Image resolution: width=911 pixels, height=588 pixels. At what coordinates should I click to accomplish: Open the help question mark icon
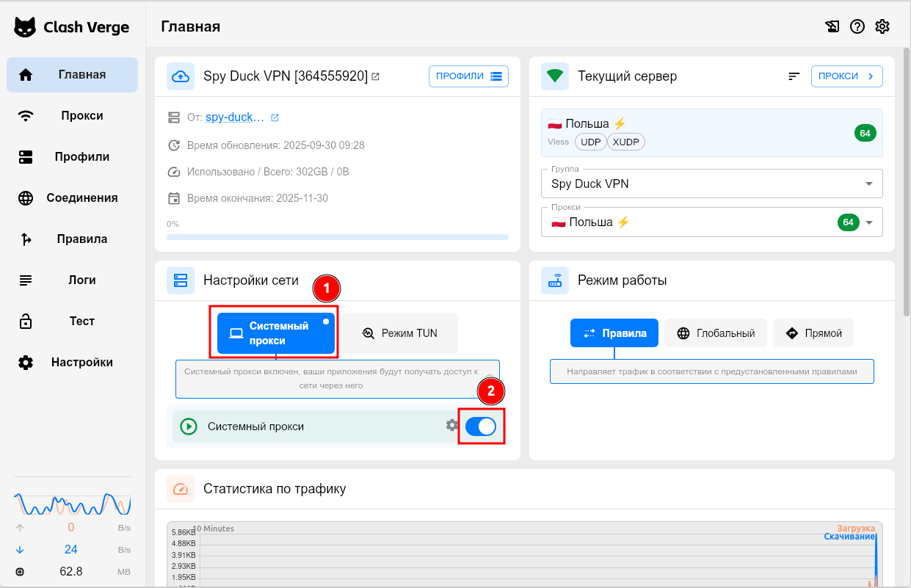point(857,26)
